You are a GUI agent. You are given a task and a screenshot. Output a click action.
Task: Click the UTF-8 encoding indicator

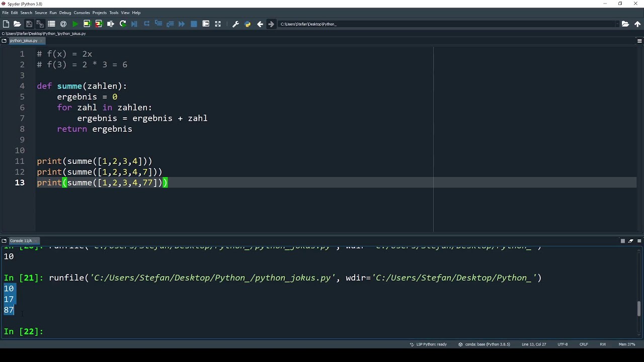click(x=562, y=344)
